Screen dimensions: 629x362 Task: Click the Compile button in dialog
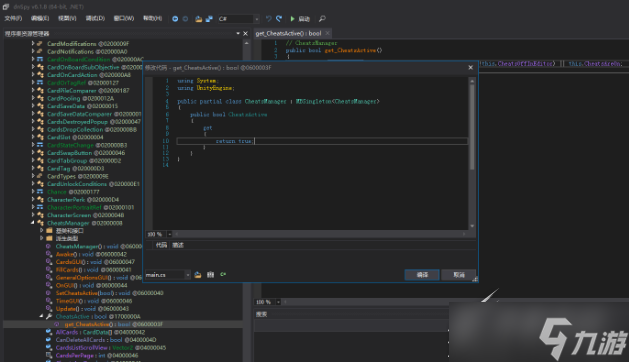(x=422, y=275)
